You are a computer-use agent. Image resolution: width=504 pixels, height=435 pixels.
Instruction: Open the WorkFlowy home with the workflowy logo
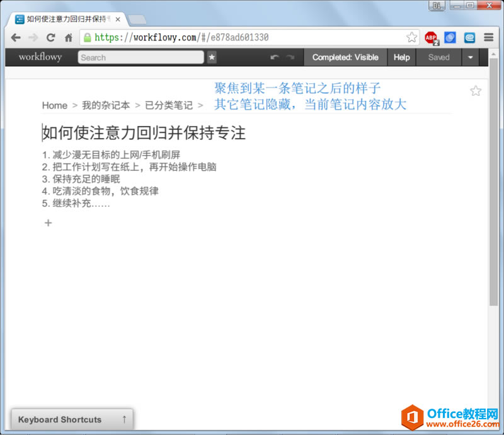tap(39, 57)
